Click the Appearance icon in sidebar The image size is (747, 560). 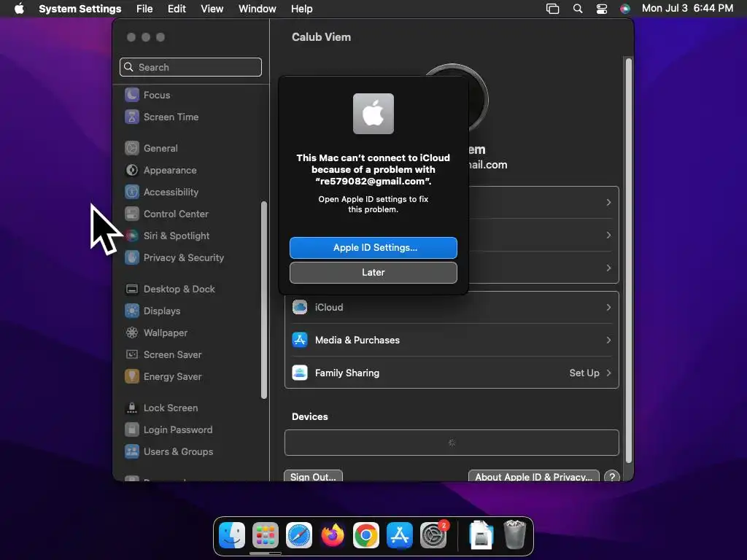(132, 170)
